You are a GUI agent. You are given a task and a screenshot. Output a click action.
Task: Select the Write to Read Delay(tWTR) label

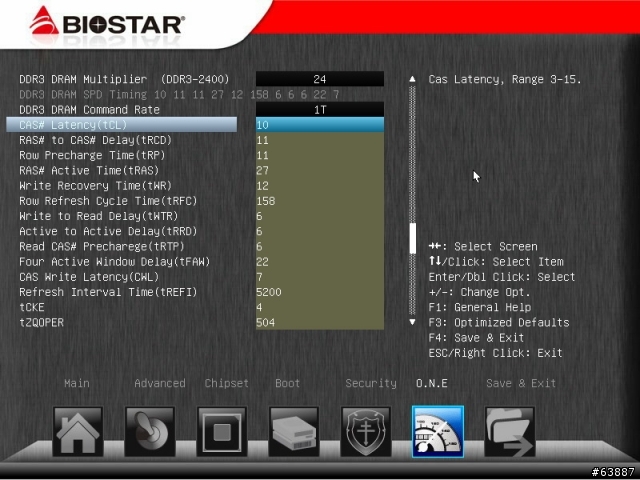coord(99,216)
